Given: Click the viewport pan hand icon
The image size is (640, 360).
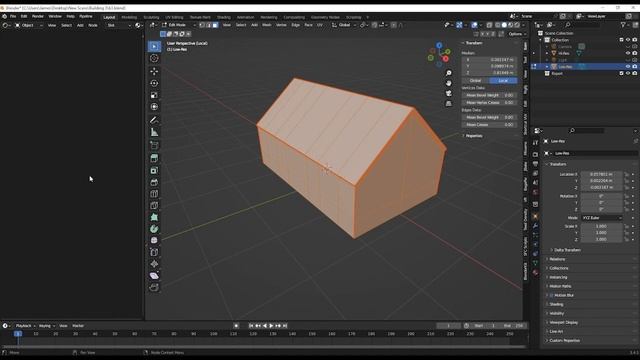Looking at the screenshot, I should pyautogui.click(x=449, y=83).
